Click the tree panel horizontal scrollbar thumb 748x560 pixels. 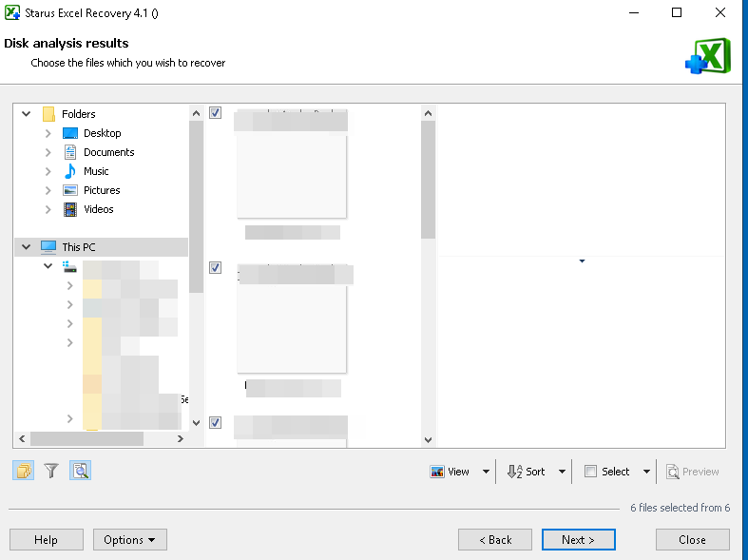coord(86,438)
